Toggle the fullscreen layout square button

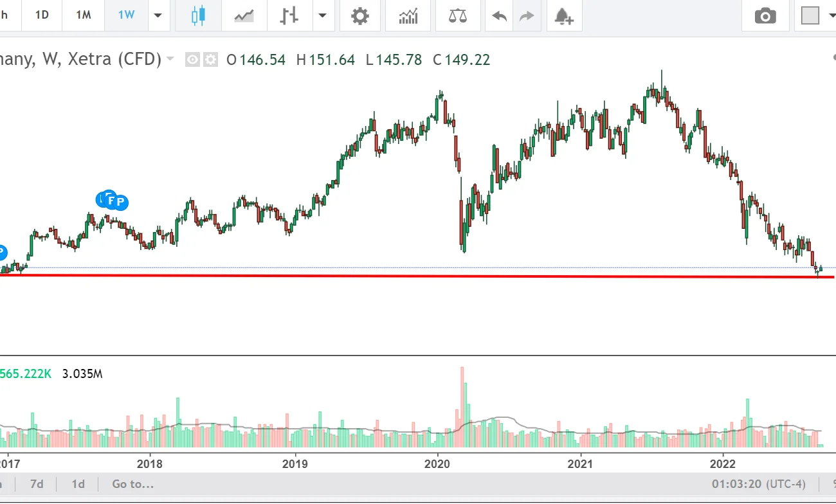click(x=810, y=16)
